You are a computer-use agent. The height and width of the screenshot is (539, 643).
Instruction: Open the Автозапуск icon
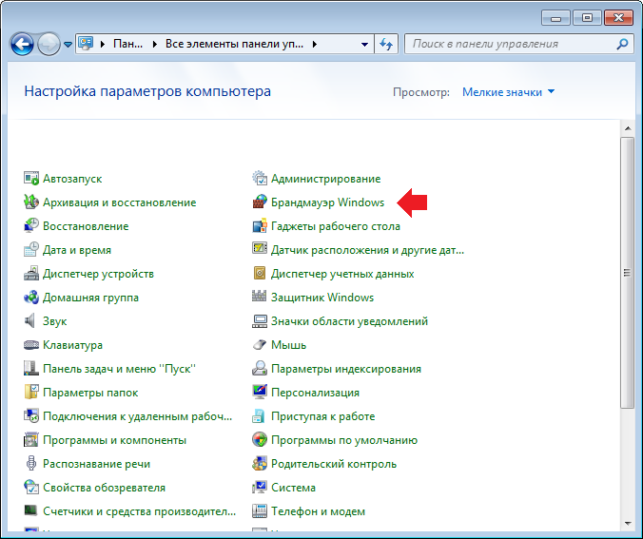tap(31, 178)
